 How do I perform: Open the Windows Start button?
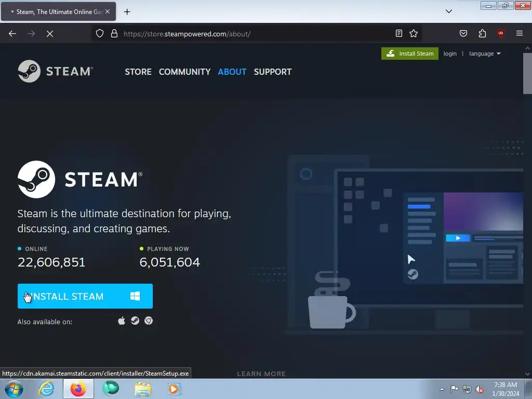(x=14, y=389)
